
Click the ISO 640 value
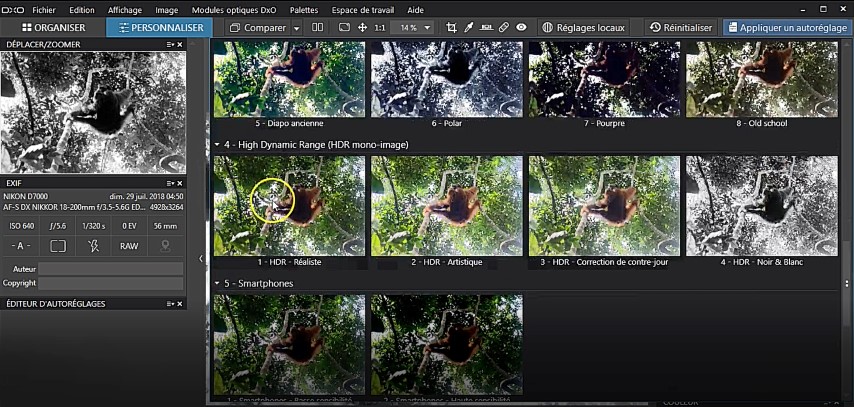pyautogui.click(x=22, y=226)
